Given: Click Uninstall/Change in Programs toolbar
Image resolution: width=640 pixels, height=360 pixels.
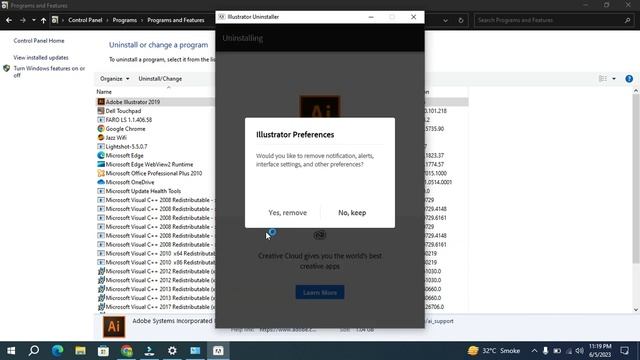Looking at the screenshot, I should (x=160, y=79).
